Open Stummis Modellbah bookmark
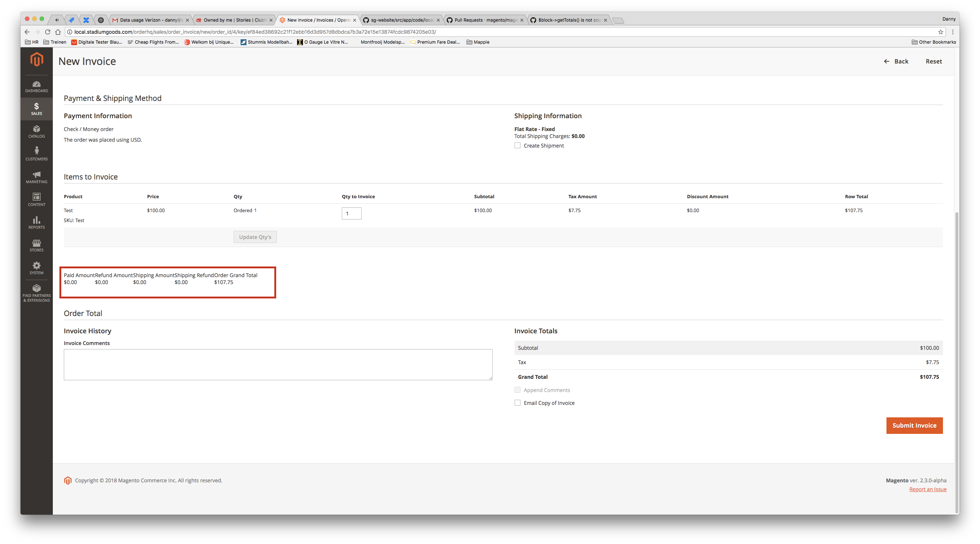Screen dimensions: 980x544 266,42
